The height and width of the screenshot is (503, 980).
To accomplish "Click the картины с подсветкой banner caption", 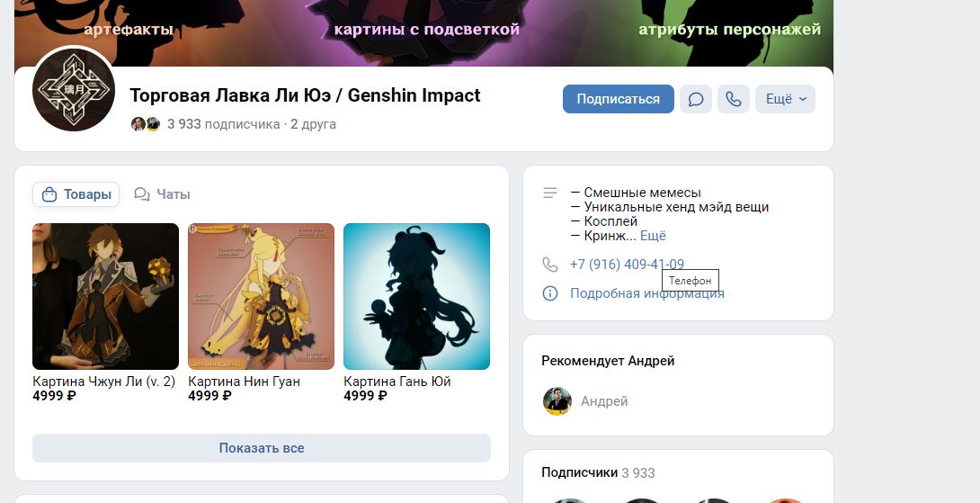I will click(x=427, y=30).
